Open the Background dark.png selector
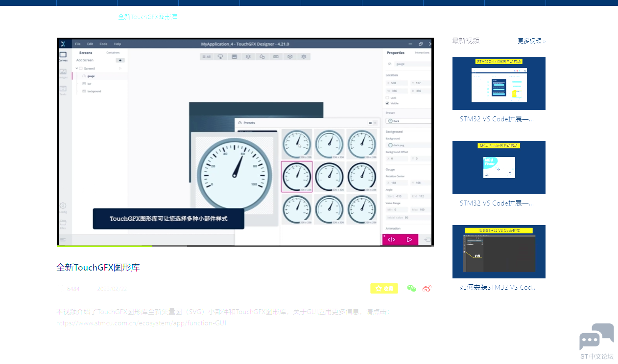The image size is (618, 364). pos(408,145)
